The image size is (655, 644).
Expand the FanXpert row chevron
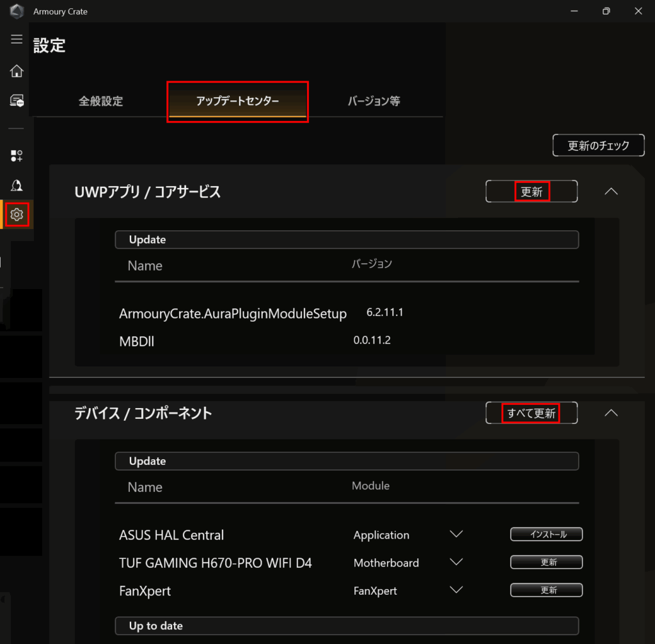click(x=456, y=590)
